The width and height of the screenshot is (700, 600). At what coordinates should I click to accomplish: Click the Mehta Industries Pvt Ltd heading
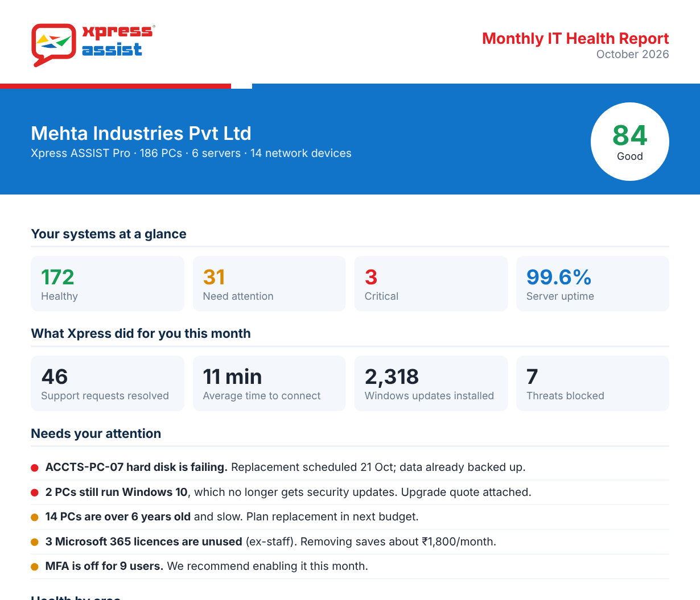click(141, 133)
